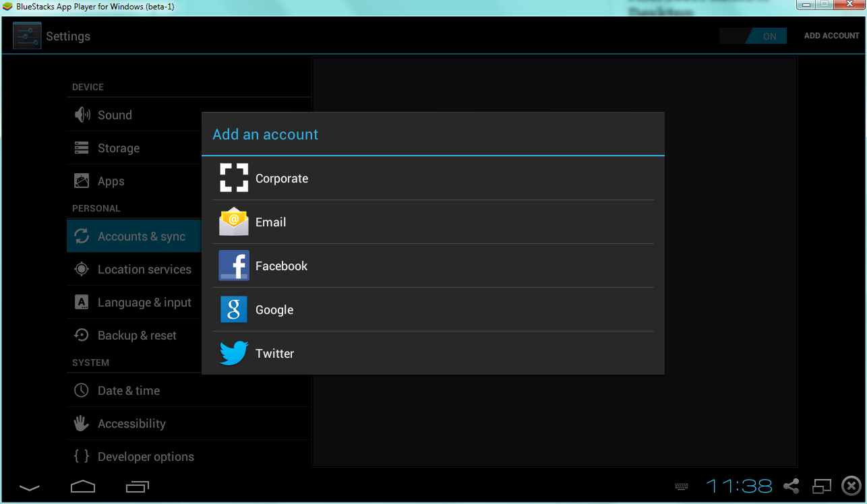
Task: Click the BlueStacks title bar logo
Action: point(8,6)
